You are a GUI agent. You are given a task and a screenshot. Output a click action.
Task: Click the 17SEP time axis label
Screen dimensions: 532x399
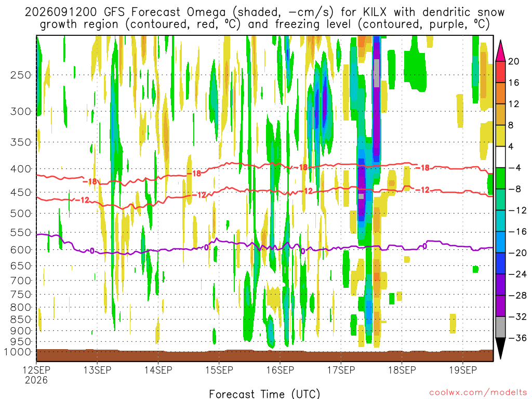point(341,370)
